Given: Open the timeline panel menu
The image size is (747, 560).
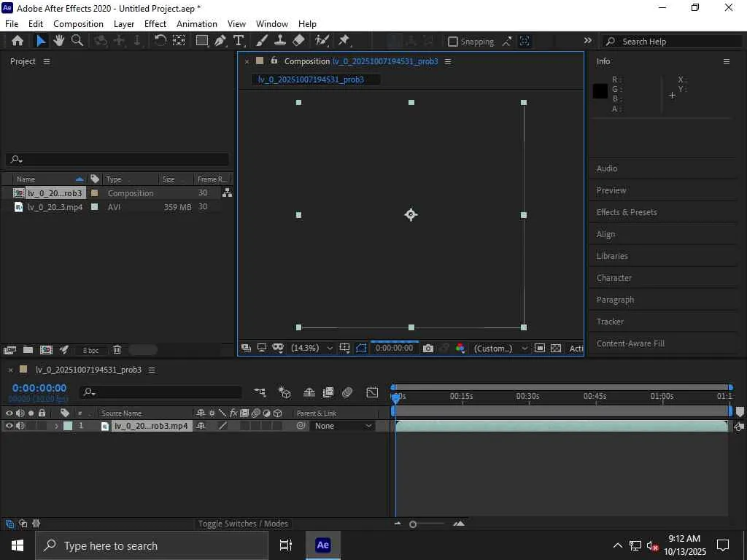Looking at the screenshot, I should pos(152,370).
